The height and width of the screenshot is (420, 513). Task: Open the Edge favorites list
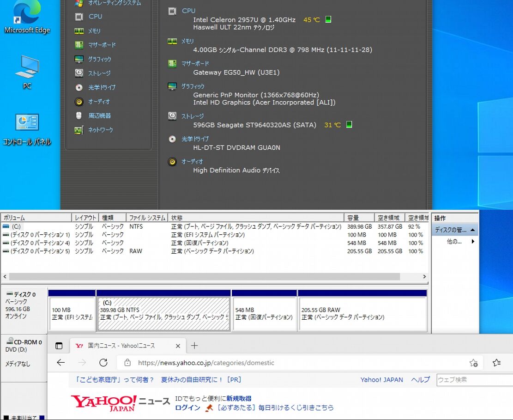(x=497, y=363)
